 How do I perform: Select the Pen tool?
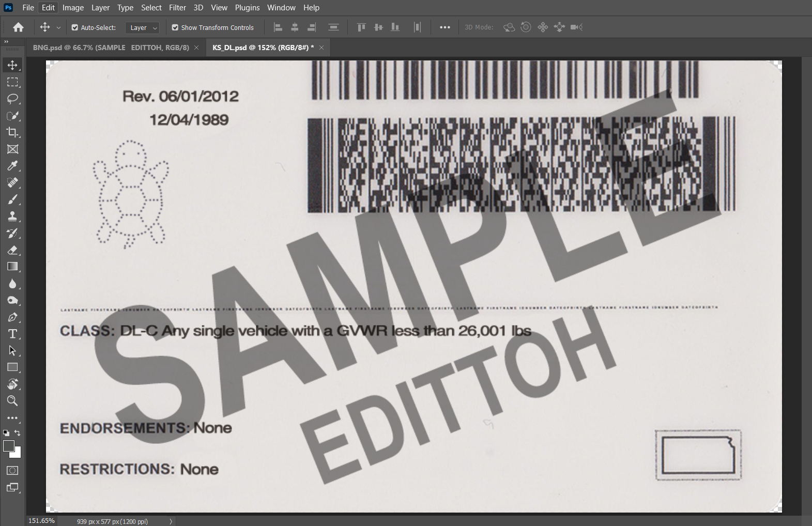coord(12,317)
